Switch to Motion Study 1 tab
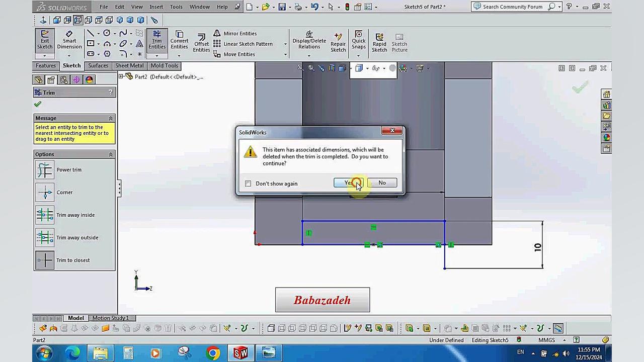644x362 pixels. [110, 318]
